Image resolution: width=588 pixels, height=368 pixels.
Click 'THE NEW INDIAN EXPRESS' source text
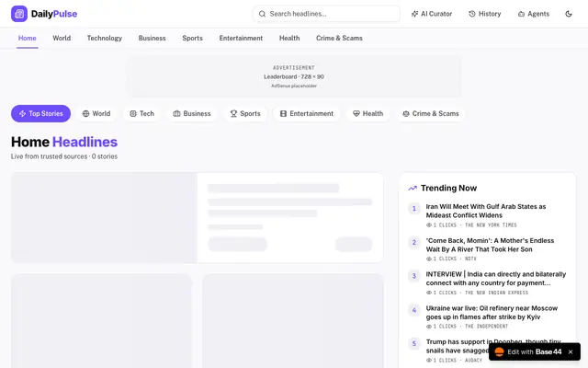[x=496, y=293]
